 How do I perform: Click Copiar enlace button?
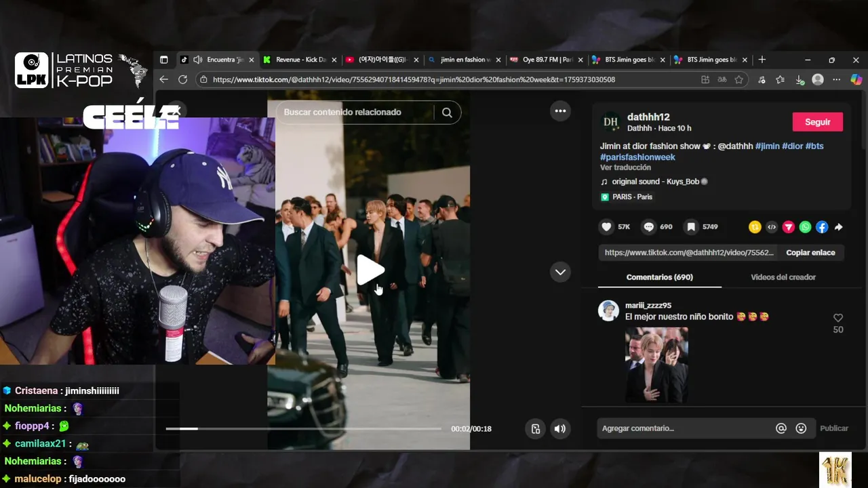click(810, 252)
